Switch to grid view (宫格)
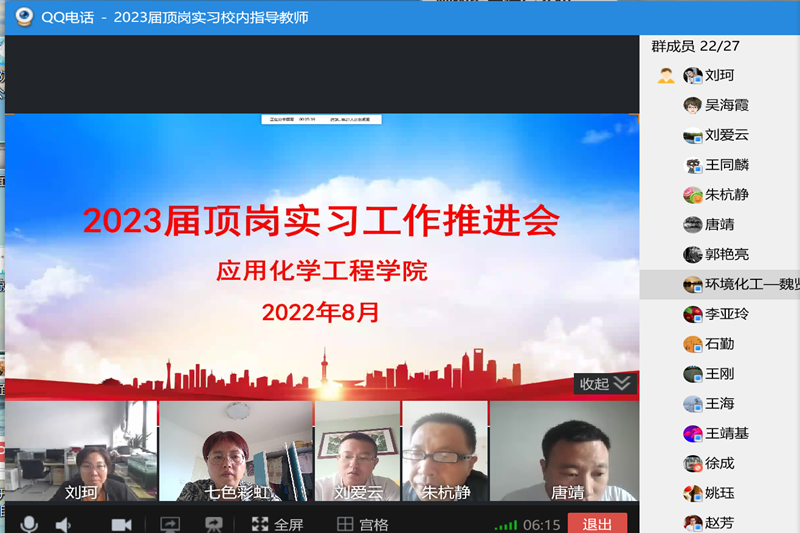This screenshot has height=533, width=800. pos(362,524)
